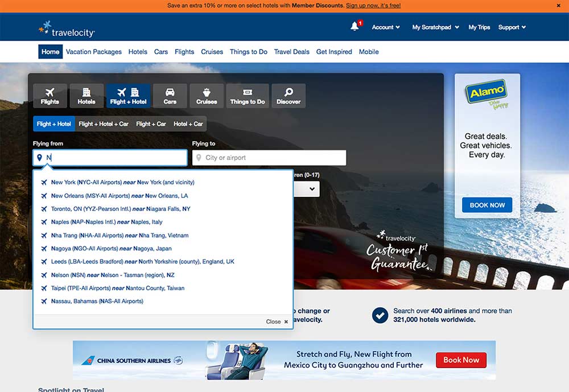This screenshot has height=392, width=569.
Task: Pick New Orleans (MSY-All Airports) suggestion
Action: (119, 196)
